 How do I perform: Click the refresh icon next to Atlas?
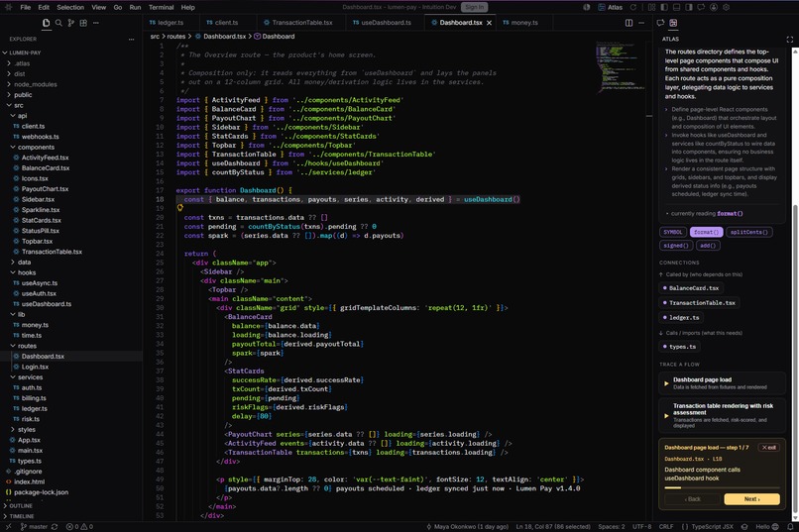click(x=633, y=7)
